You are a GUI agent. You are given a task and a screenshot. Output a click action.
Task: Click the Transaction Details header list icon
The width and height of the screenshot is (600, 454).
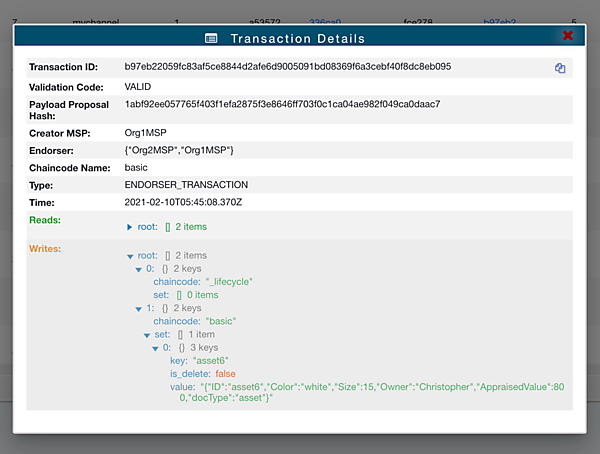point(211,38)
